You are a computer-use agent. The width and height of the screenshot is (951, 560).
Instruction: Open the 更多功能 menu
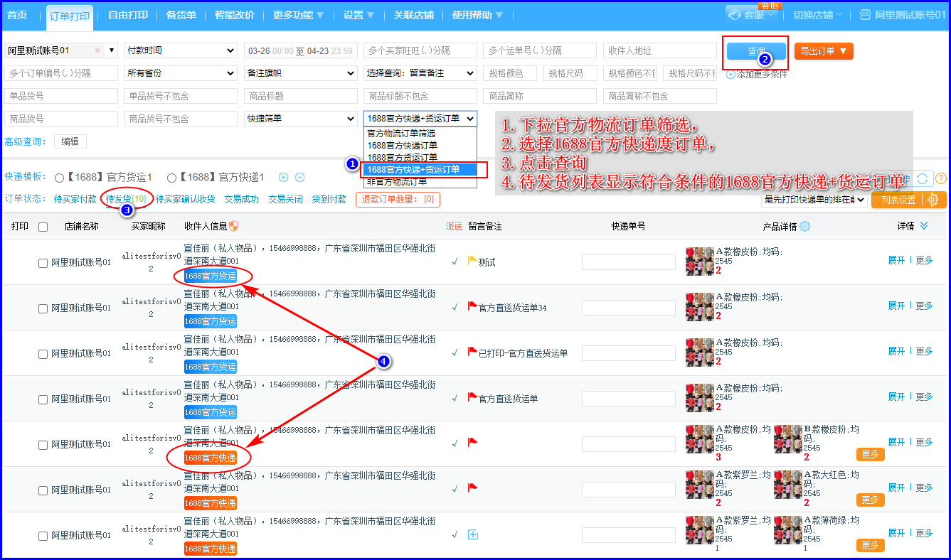click(298, 15)
